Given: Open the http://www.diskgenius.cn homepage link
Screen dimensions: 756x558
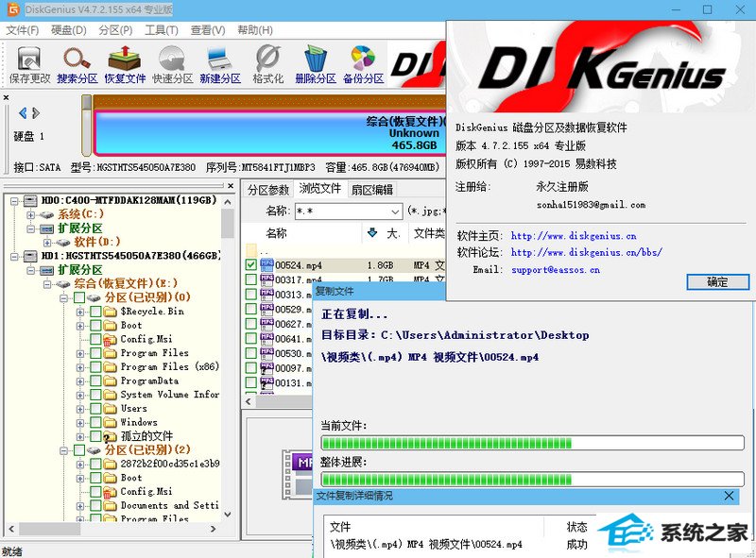Looking at the screenshot, I should click(574, 236).
